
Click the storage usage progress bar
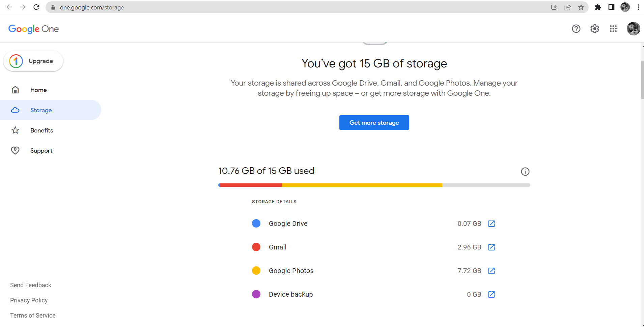374,185
